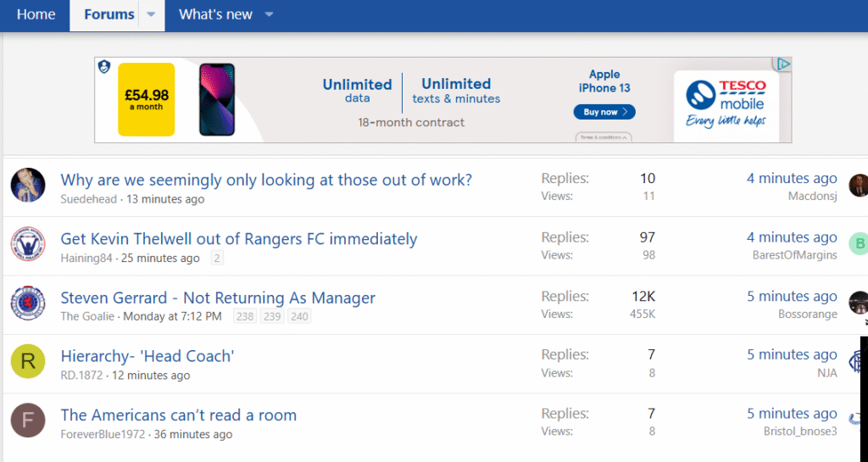Click Suedehead's avatar on the first thread
The height and width of the screenshot is (462, 868).
click(x=27, y=184)
